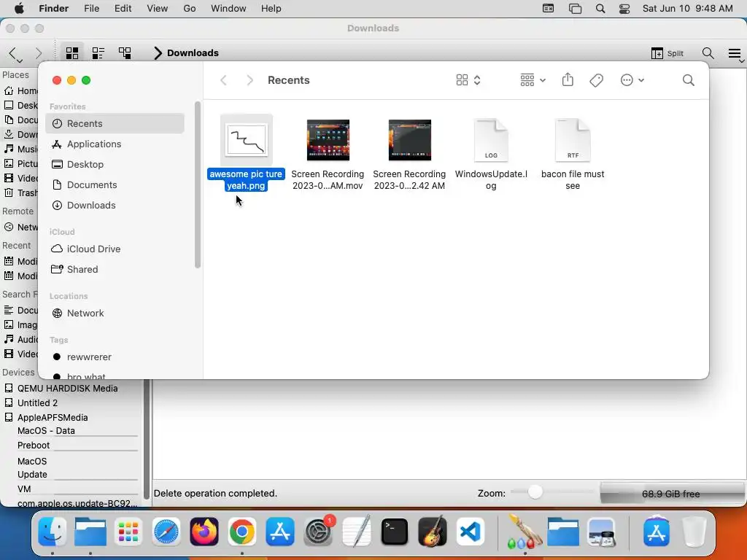747x560 pixels.
Task: Click the 68.9 GiB free space bar
Action: click(672, 494)
